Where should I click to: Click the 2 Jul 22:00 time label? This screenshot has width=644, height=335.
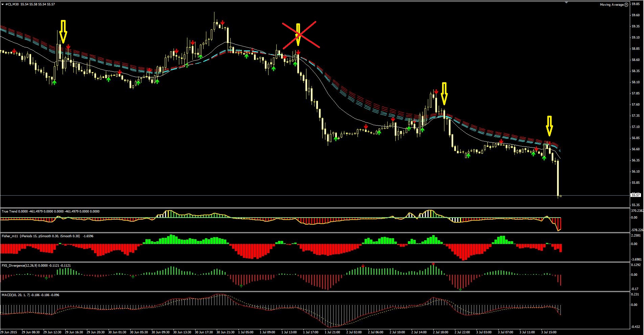[462, 332]
